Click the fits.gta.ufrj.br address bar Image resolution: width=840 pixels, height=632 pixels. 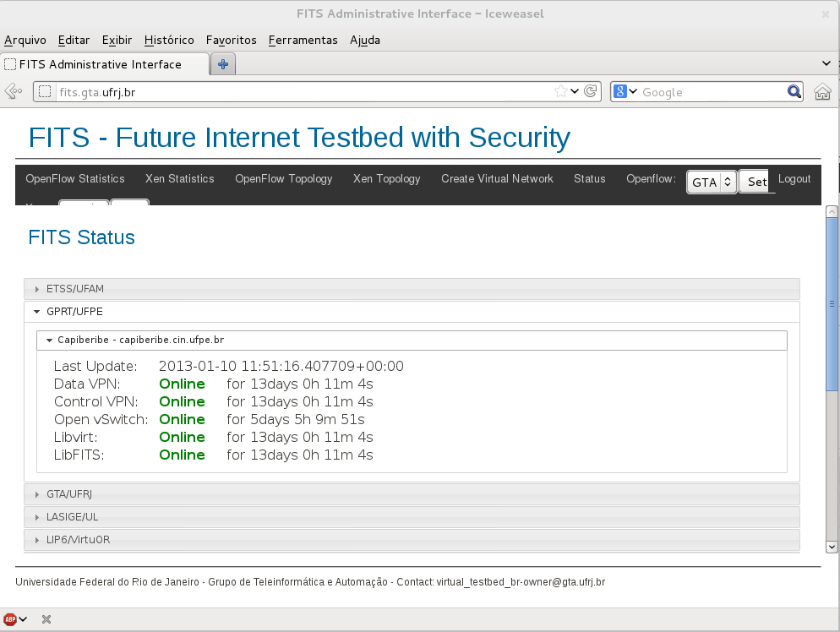tap(296, 92)
